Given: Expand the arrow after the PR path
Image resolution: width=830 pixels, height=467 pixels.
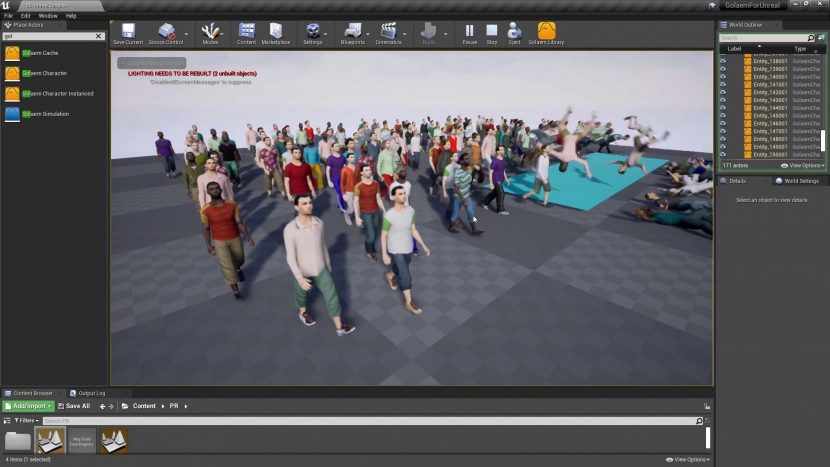Looking at the screenshot, I should tap(186, 406).
